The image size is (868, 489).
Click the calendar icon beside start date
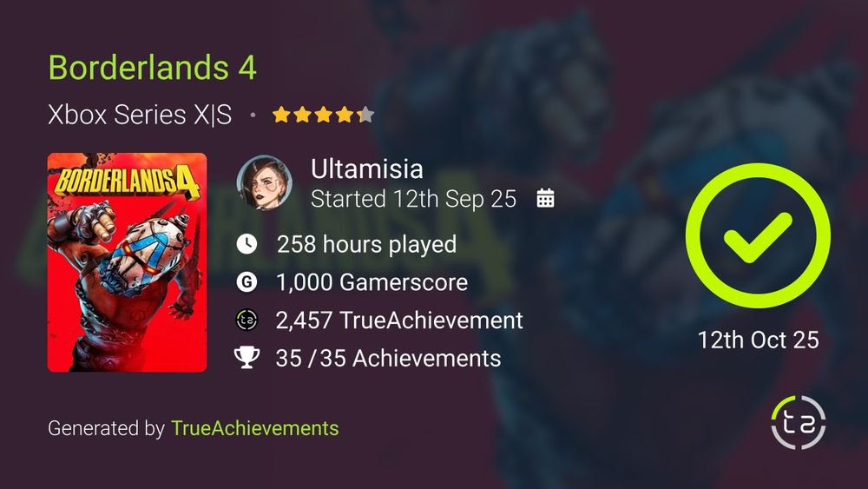(545, 198)
